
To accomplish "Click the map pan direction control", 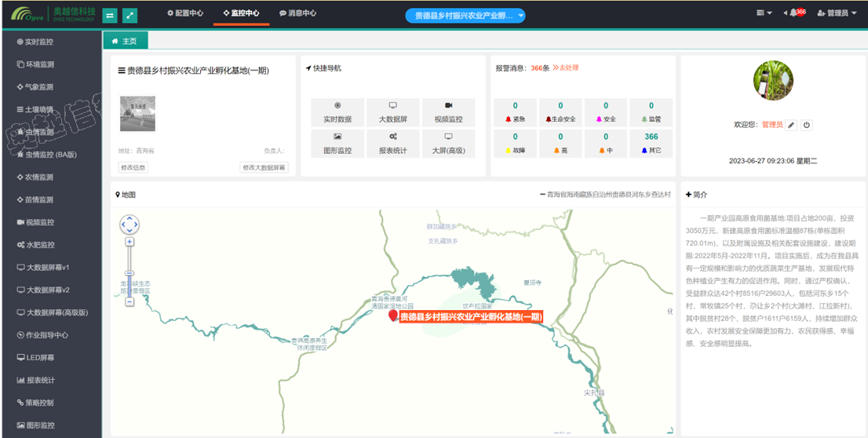I will [129, 224].
